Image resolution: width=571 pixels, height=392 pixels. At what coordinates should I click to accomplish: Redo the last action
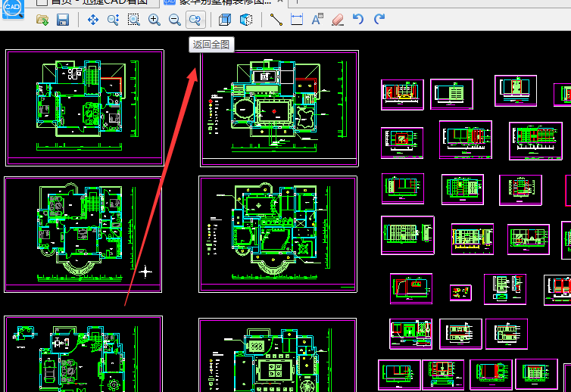click(x=379, y=19)
